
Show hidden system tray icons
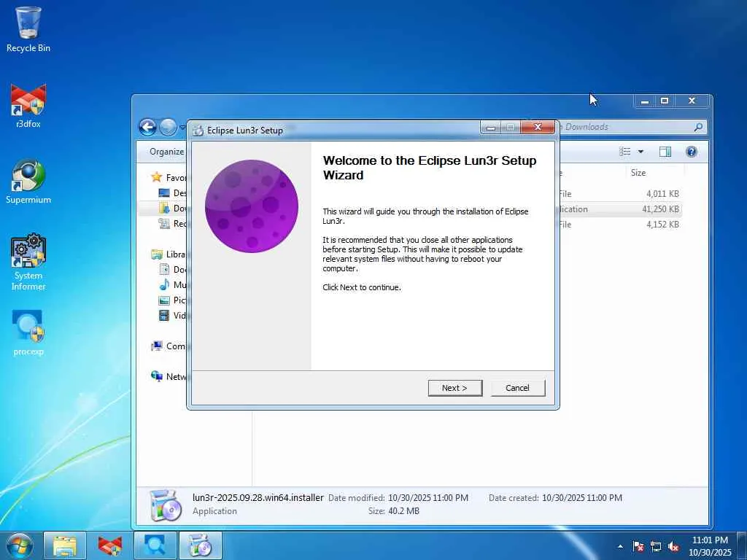click(620, 546)
